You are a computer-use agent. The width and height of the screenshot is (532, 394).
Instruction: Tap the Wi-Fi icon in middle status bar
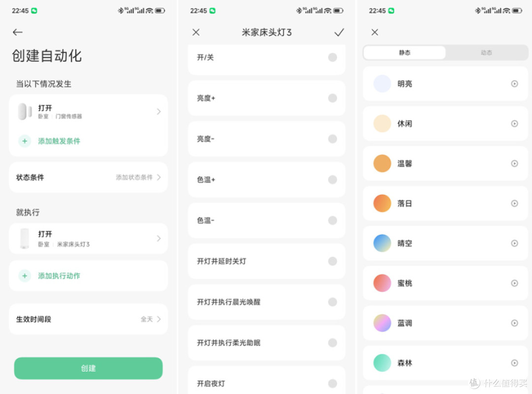328,11
